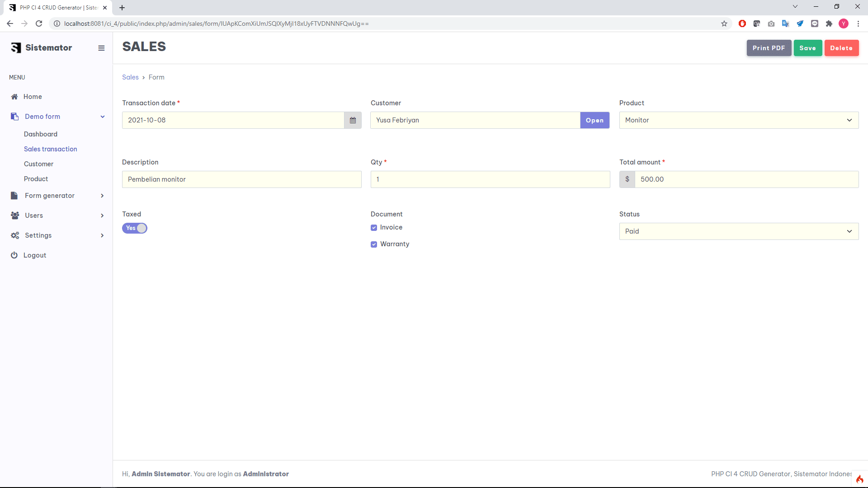Click the bookmark star in address bar

[724, 23]
